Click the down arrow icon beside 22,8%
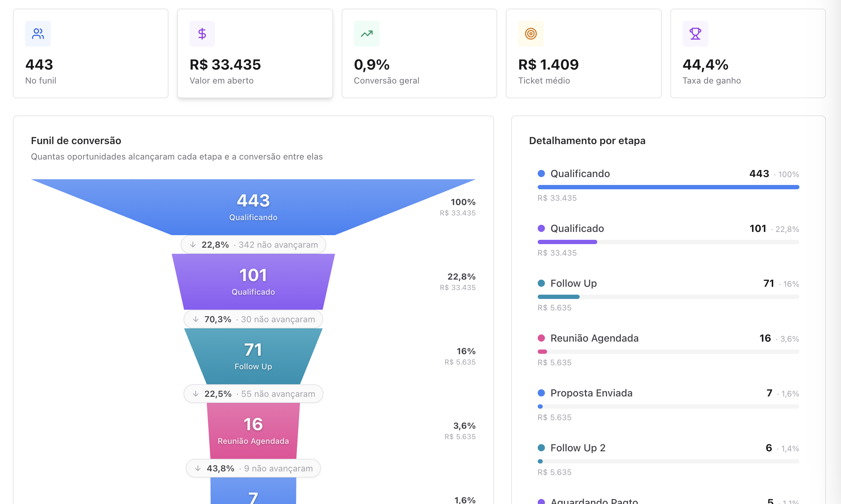The image size is (841, 504). pyautogui.click(x=193, y=244)
